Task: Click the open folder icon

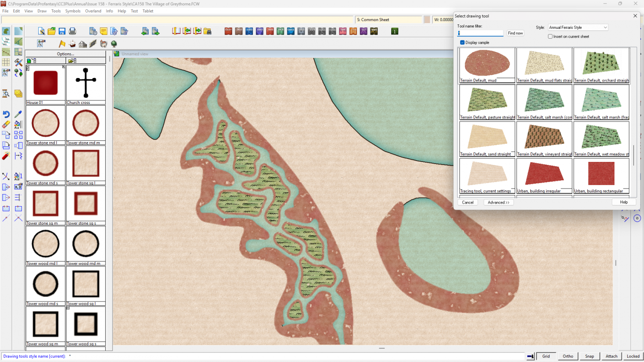Action: click(52, 31)
